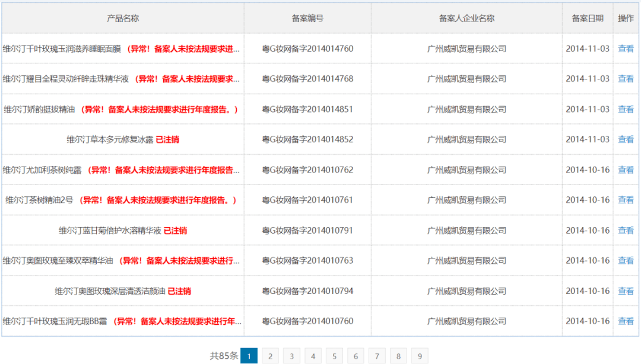Viewport: 641px width, 364px height.
Task: Open 查看 link for 粤G妆网备字2014014768
Action: (626, 79)
